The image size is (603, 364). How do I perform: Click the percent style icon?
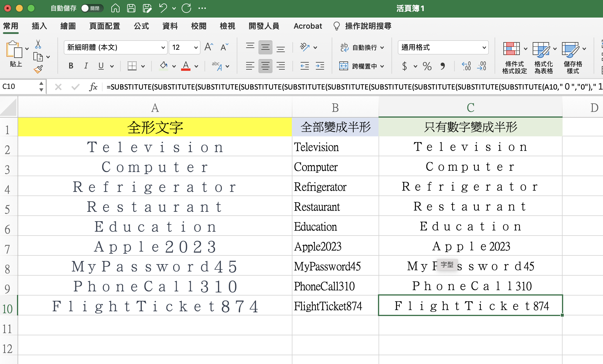(x=427, y=66)
